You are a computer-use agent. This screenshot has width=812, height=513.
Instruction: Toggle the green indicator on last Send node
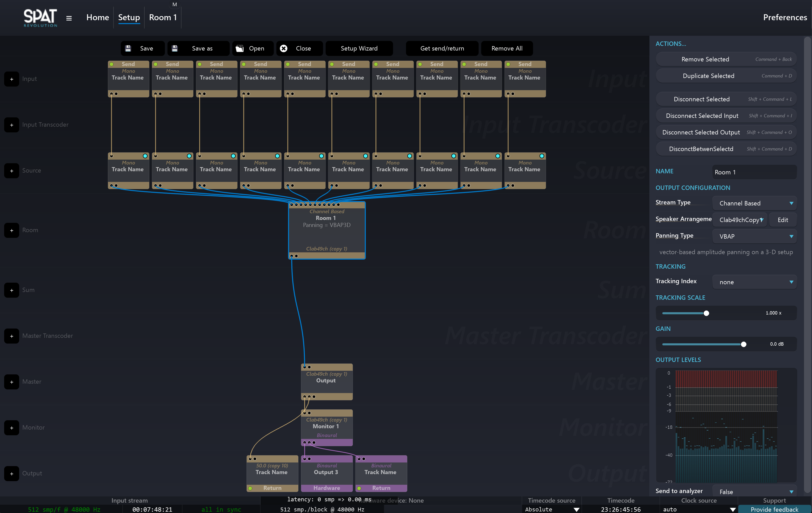508,64
